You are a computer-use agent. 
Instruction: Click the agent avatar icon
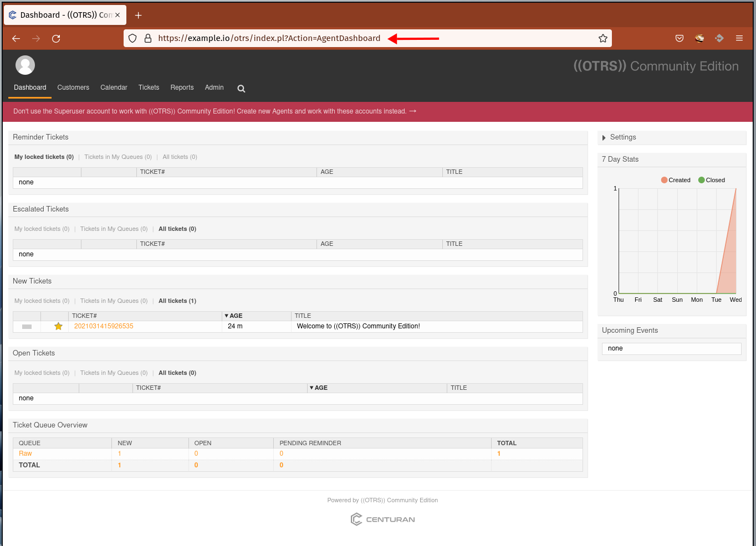point(25,65)
